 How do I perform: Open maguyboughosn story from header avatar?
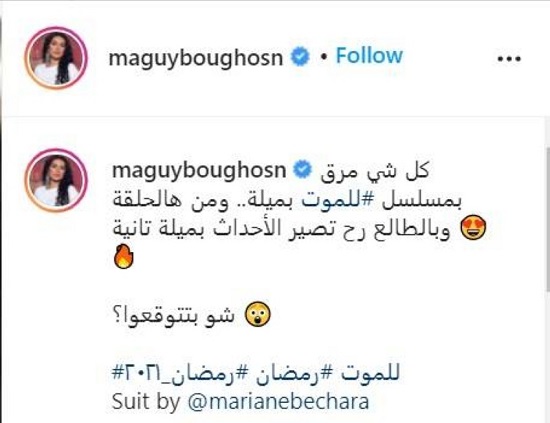click(x=56, y=58)
